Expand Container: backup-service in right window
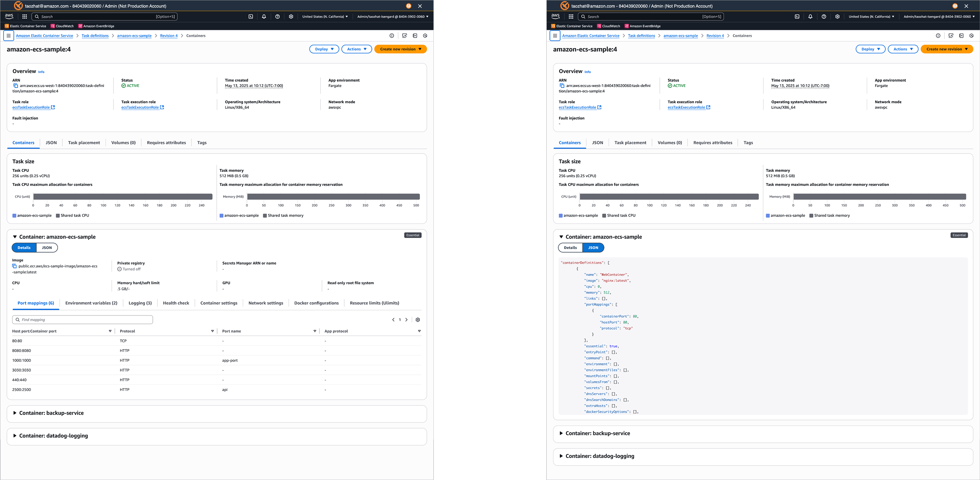The height and width of the screenshot is (480, 980). click(561, 434)
